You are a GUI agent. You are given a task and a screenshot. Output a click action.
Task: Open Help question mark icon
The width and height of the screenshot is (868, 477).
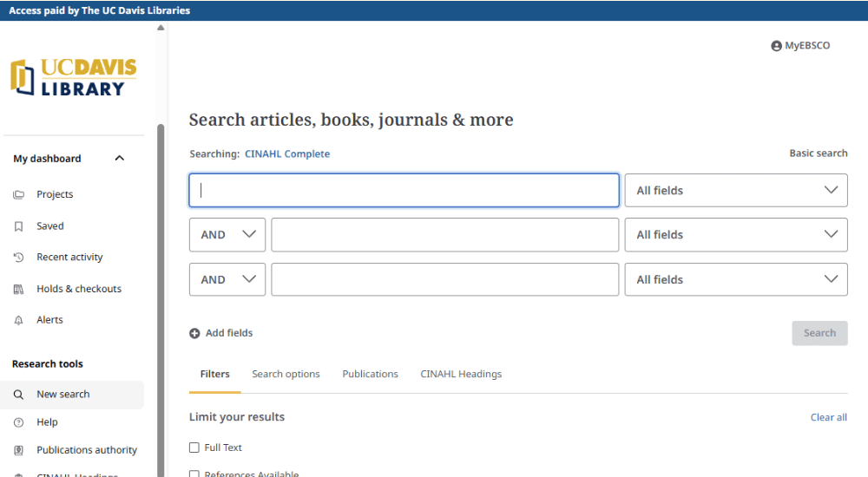pos(18,422)
